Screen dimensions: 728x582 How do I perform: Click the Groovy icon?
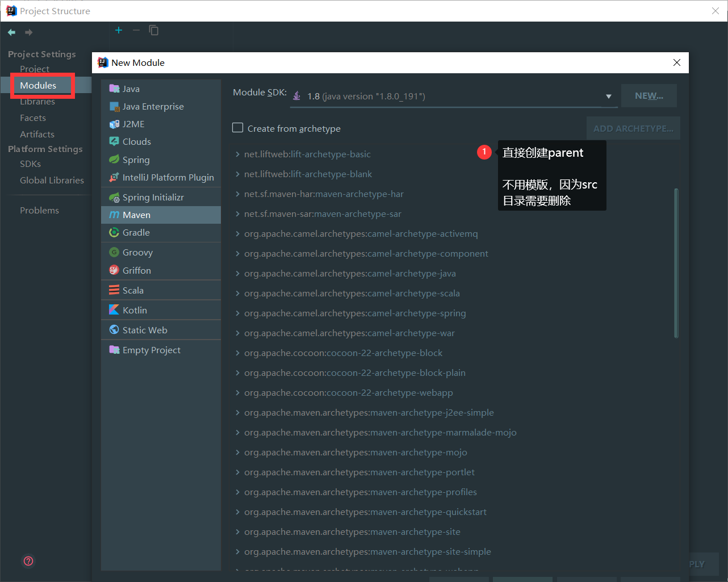tap(114, 252)
